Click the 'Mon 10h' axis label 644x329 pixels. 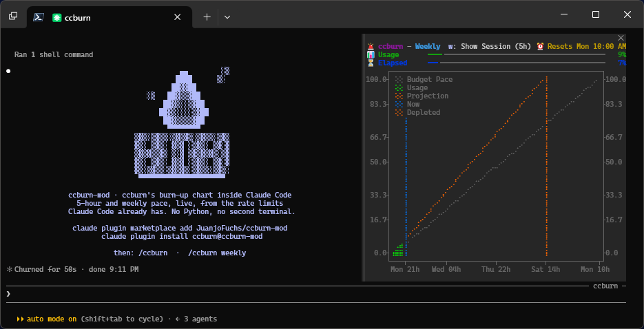(594, 269)
